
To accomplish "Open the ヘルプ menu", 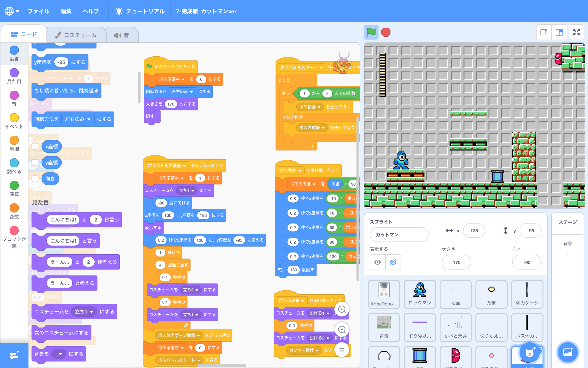I will click(91, 11).
